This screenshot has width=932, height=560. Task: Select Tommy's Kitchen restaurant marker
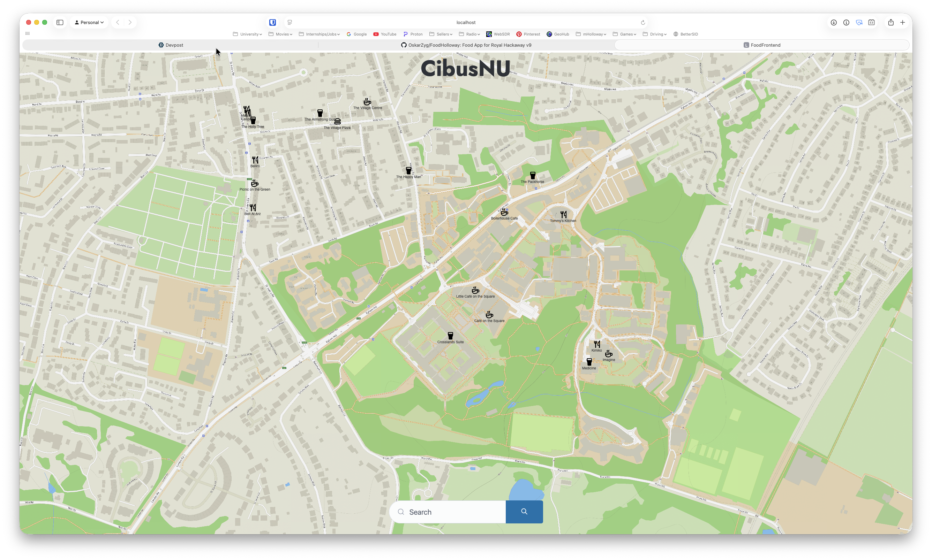click(x=563, y=215)
